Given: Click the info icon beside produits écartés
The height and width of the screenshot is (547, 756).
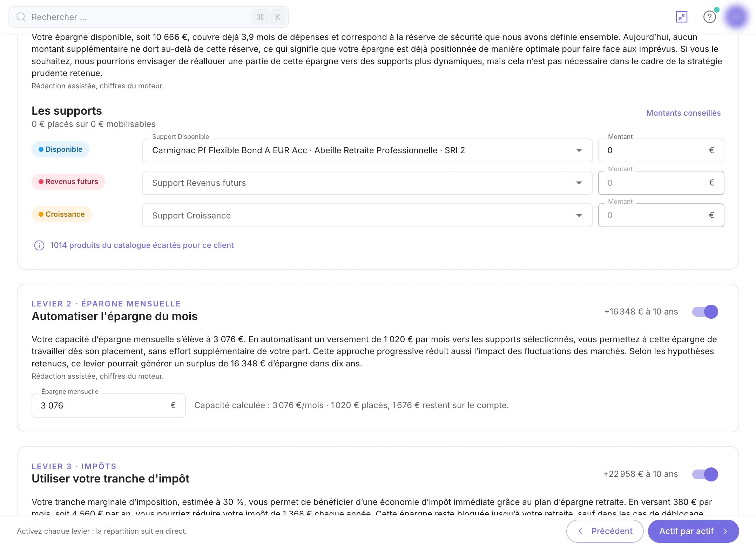Looking at the screenshot, I should (x=39, y=245).
